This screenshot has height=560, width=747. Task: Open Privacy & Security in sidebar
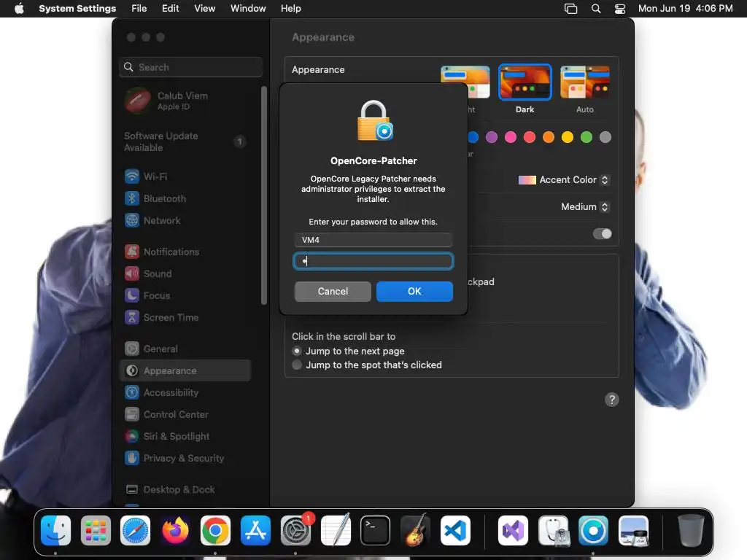pos(185,458)
